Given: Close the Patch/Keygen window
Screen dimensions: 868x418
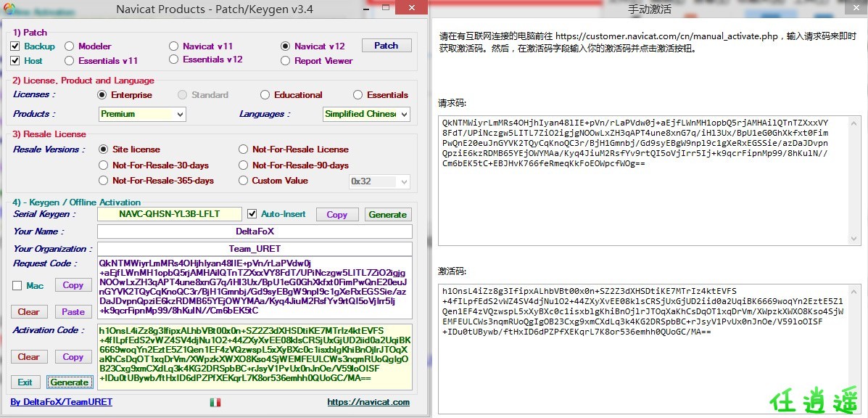Looking at the screenshot, I should coord(410,8).
